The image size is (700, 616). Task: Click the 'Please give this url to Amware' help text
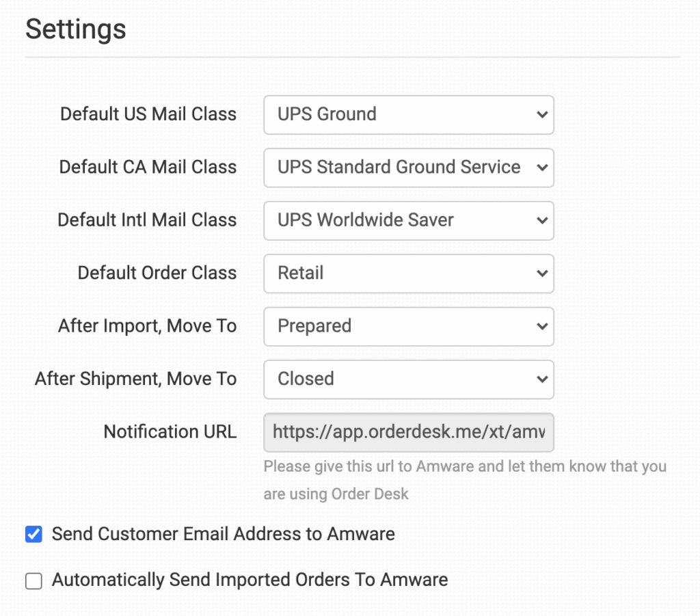(x=465, y=467)
